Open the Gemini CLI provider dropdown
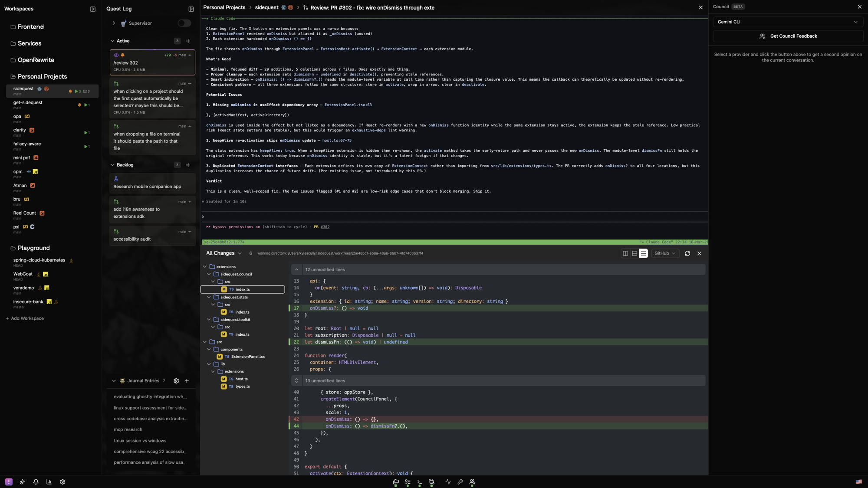The height and width of the screenshot is (488, 868). coord(788,22)
